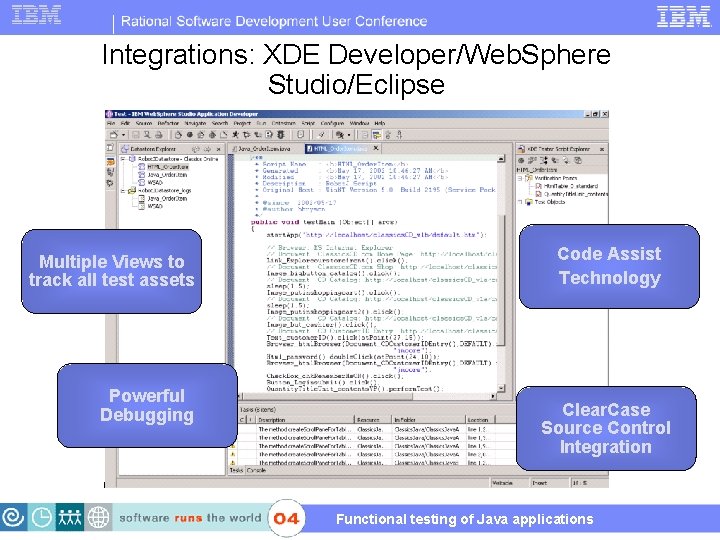
Task: Open the Edit menu
Action: coord(125,123)
